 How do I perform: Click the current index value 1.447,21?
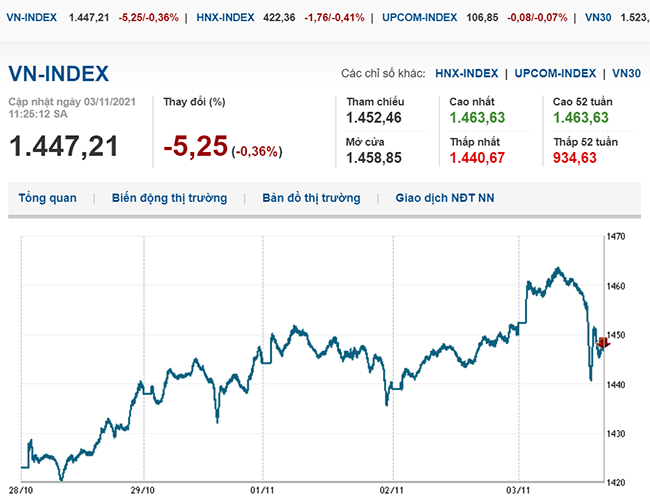(x=64, y=146)
